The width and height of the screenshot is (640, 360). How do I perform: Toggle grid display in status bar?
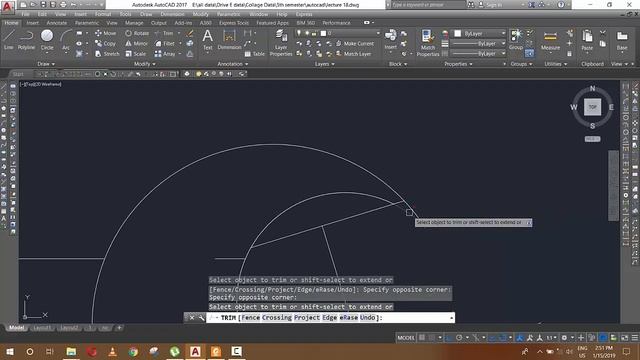pyautogui.click(x=422, y=338)
